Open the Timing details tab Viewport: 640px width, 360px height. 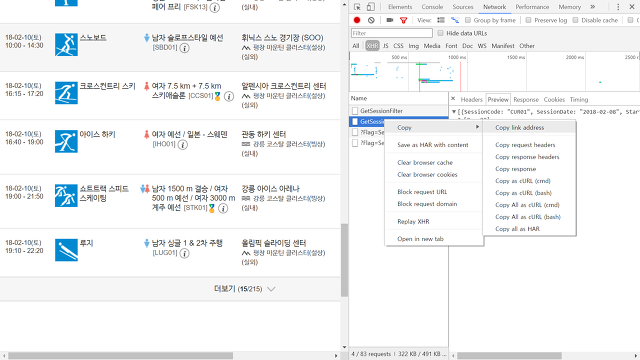579,99
